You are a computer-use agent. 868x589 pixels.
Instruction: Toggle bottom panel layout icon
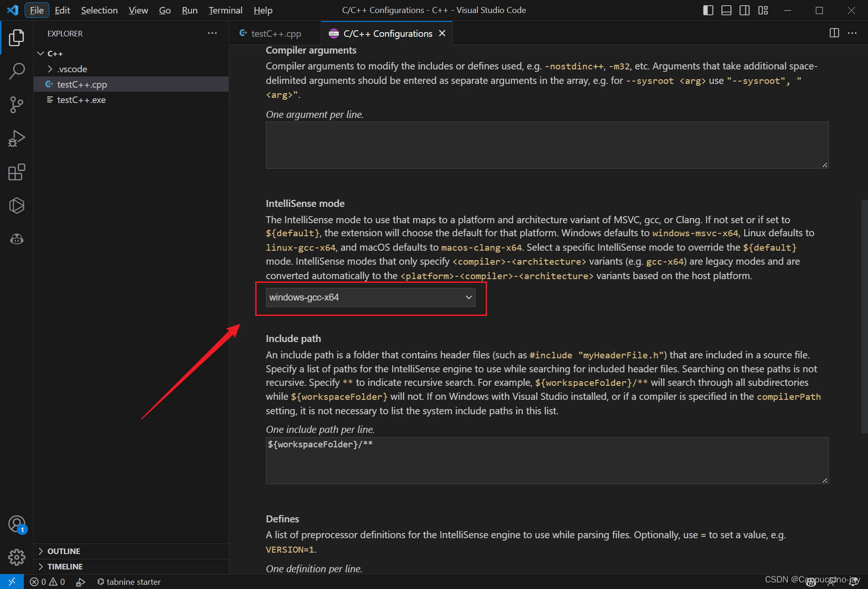[x=726, y=10]
